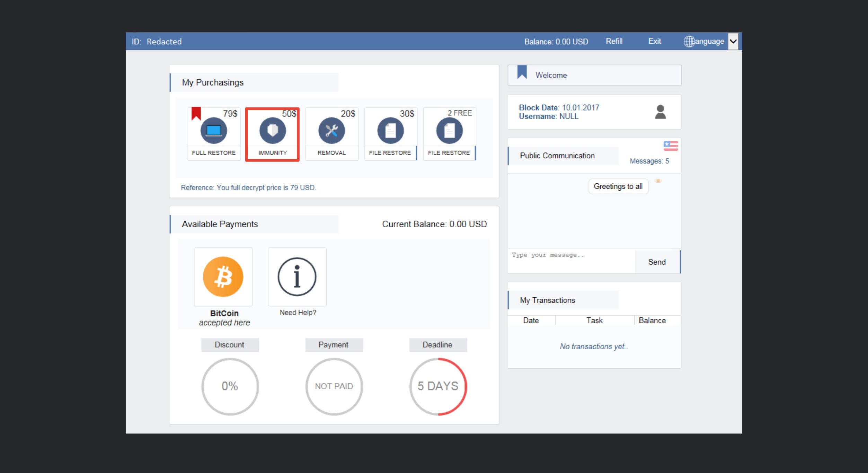Click Refill in the top bar
Viewport: 868px width, 473px height.
point(614,41)
